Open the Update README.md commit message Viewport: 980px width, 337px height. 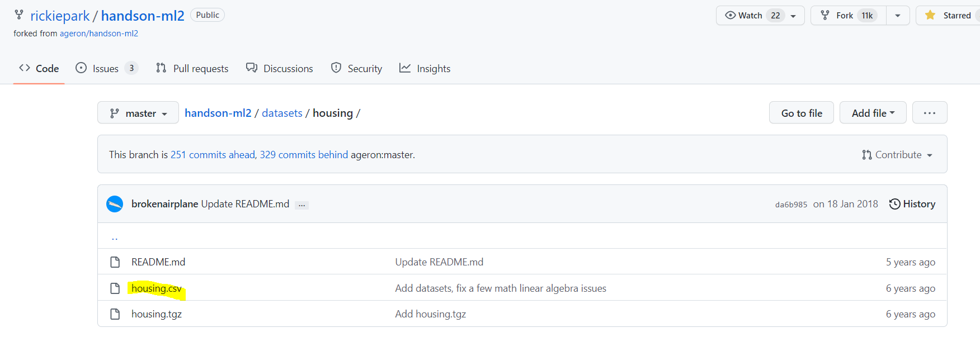pos(245,204)
